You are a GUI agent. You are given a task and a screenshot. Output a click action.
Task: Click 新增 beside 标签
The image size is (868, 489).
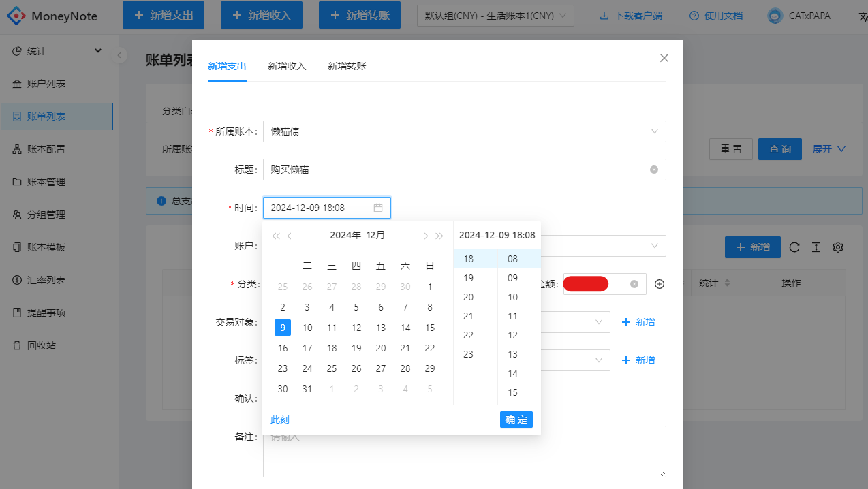point(638,360)
